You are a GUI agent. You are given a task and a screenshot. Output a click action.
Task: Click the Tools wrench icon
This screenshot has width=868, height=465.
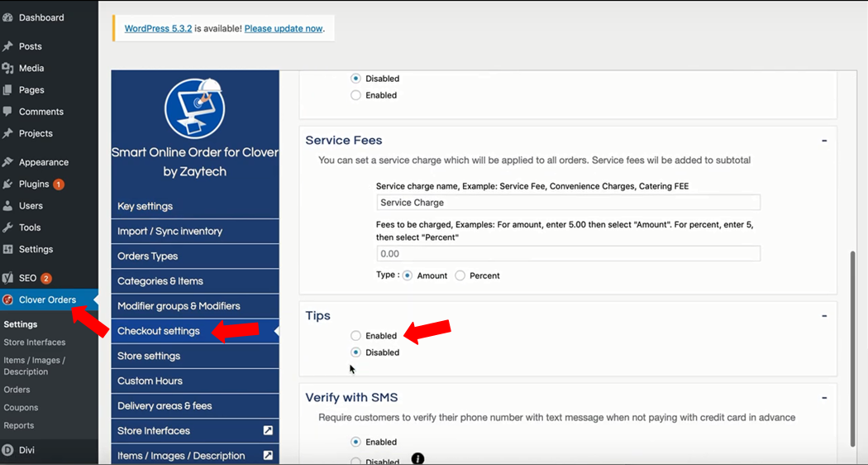(7, 228)
